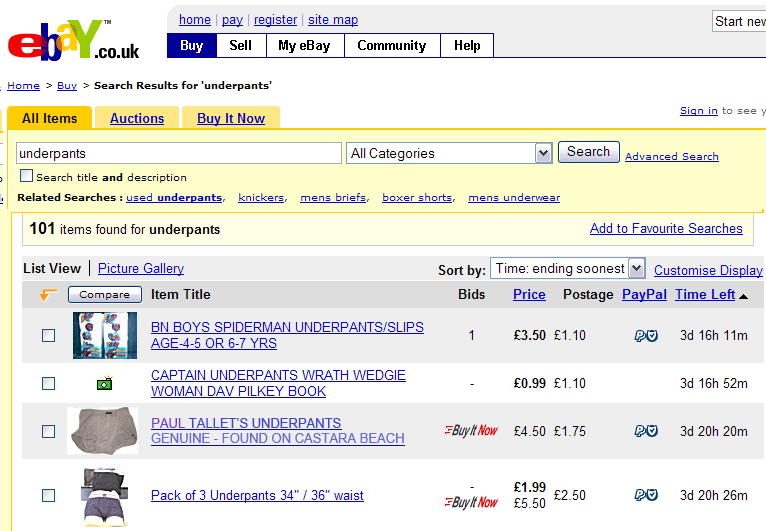Select the All Items tab
766x531 pixels.
click(x=49, y=118)
